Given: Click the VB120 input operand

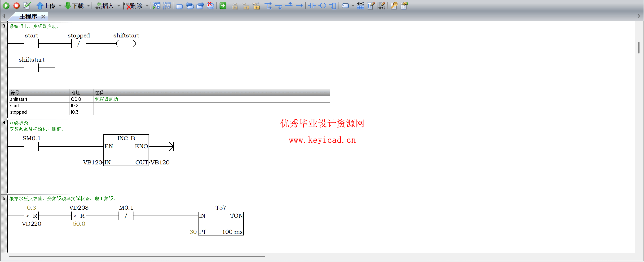Looking at the screenshot, I should coord(92,163).
